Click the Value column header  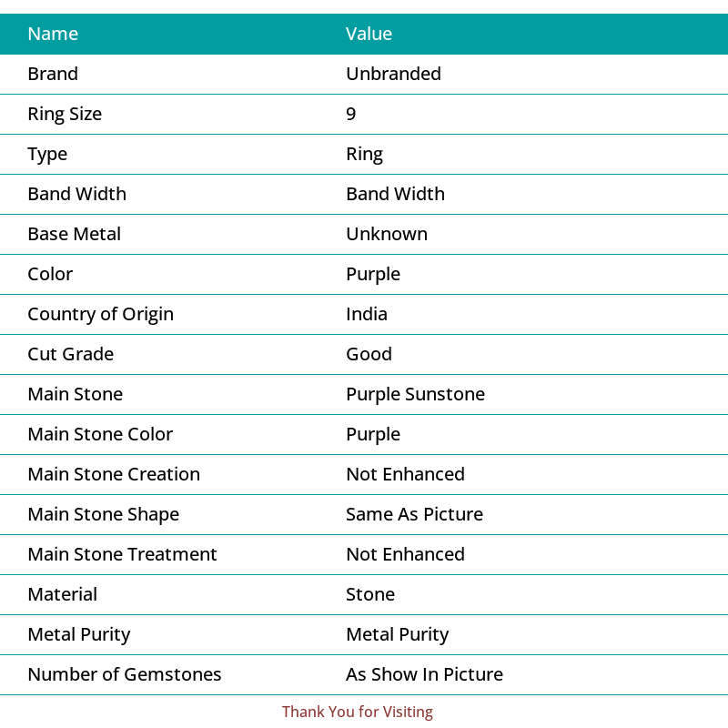[369, 34]
